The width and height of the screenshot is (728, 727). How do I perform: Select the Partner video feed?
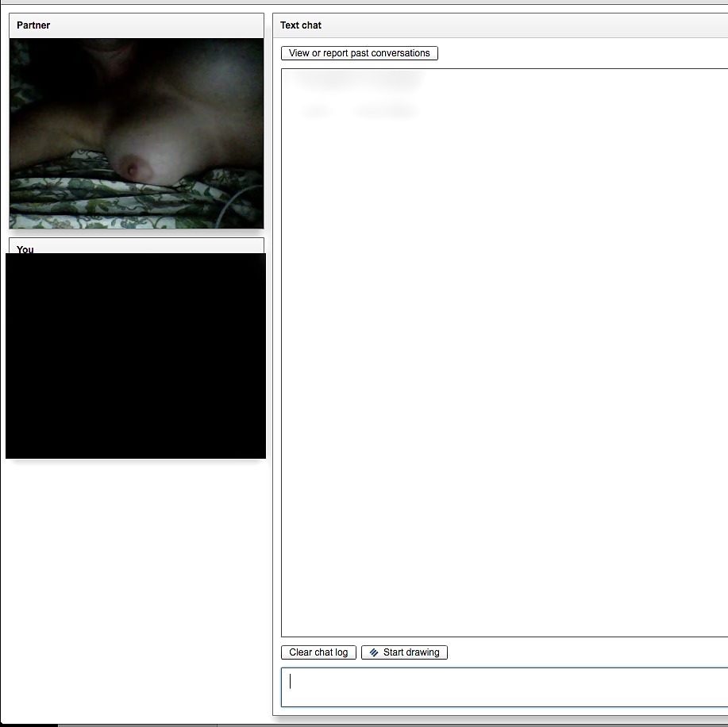(x=137, y=133)
